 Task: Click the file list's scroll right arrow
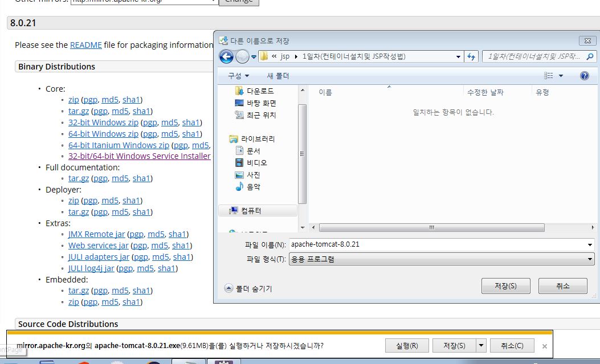(593, 227)
